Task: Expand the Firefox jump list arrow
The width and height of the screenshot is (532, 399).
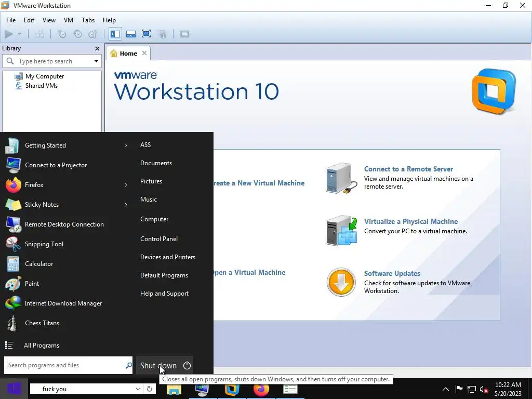Action: coord(126,185)
